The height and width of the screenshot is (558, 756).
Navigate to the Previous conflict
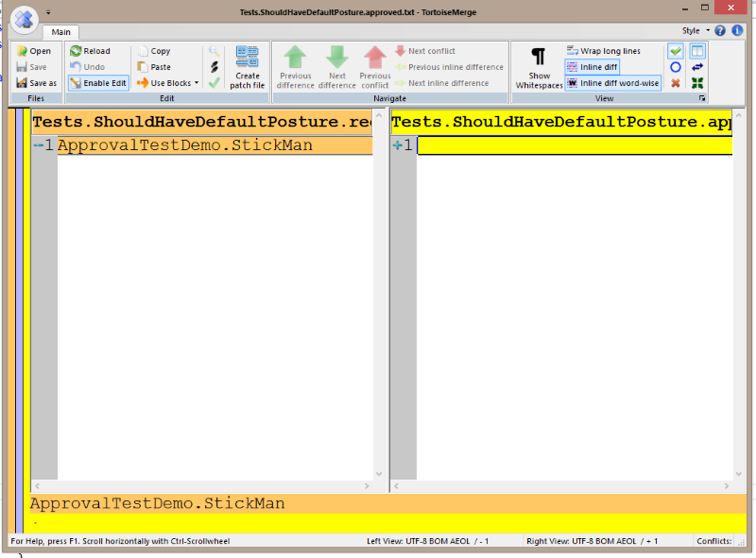click(374, 68)
